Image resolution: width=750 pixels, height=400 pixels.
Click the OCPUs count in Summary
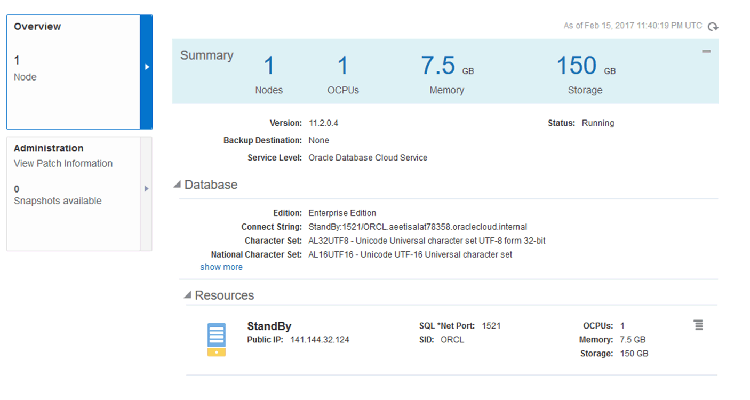point(343,67)
